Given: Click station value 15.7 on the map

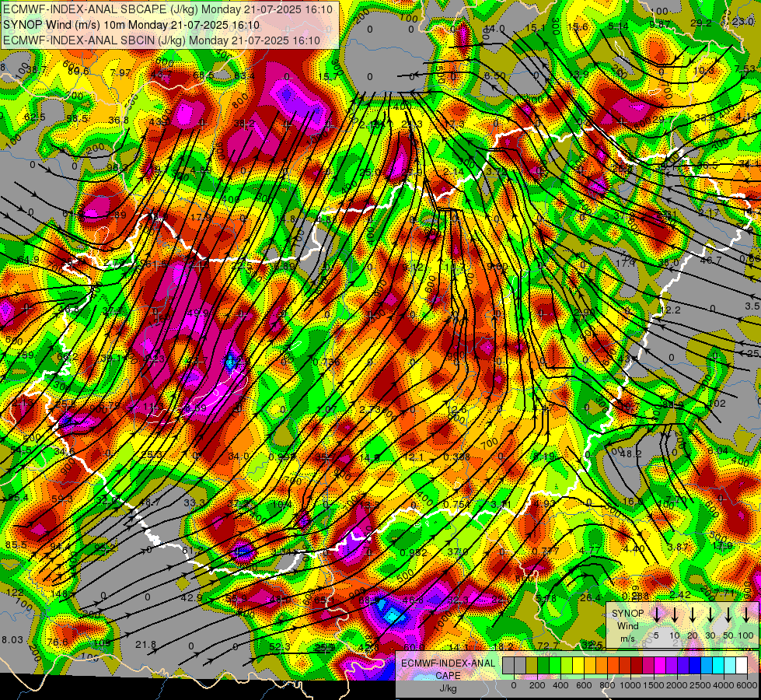Looking at the screenshot, I should tap(329, 77).
